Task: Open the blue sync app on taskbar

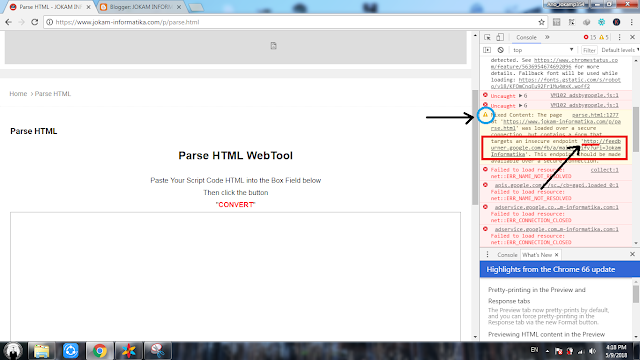Action: 70,351
